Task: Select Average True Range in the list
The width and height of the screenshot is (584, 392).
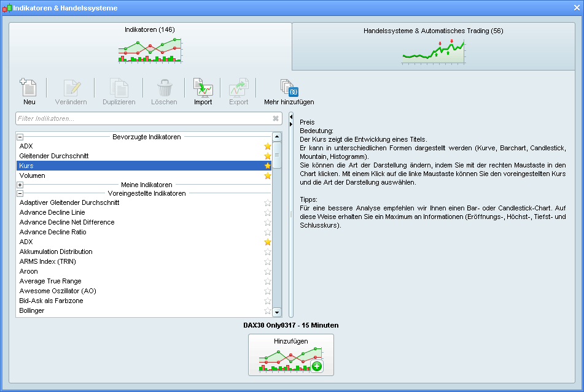Action: [50, 282]
